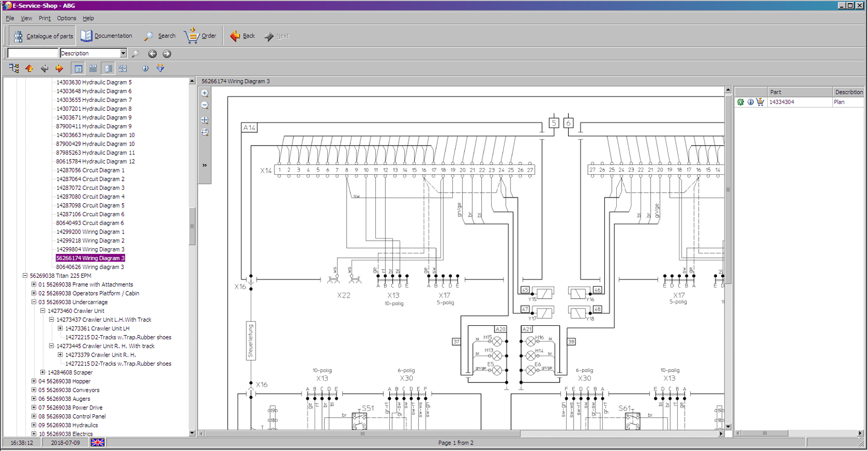Collapse the 56269038 Titan 225 EPM node
This screenshot has width=868, height=451.
click(x=25, y=276)
